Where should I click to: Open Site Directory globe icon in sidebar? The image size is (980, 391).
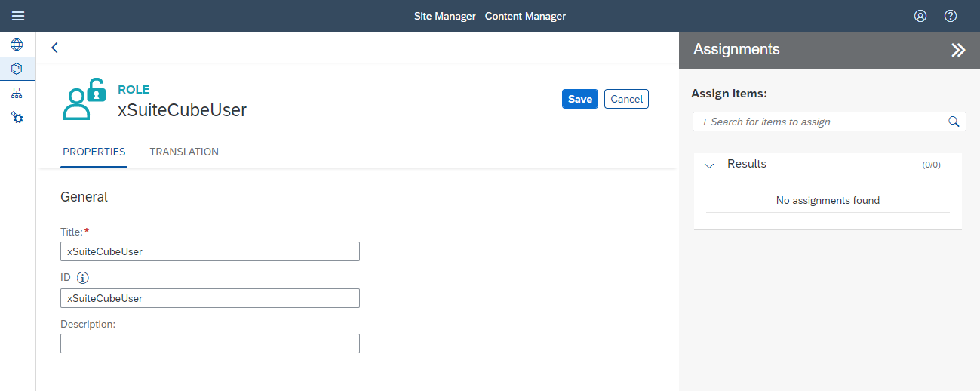tap(17, 45)
